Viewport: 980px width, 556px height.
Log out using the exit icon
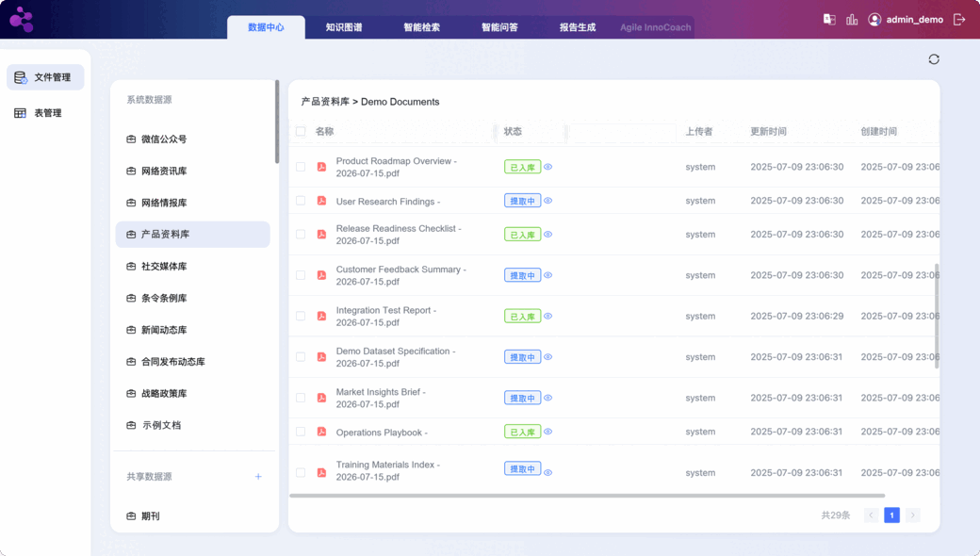pos(959,20)
